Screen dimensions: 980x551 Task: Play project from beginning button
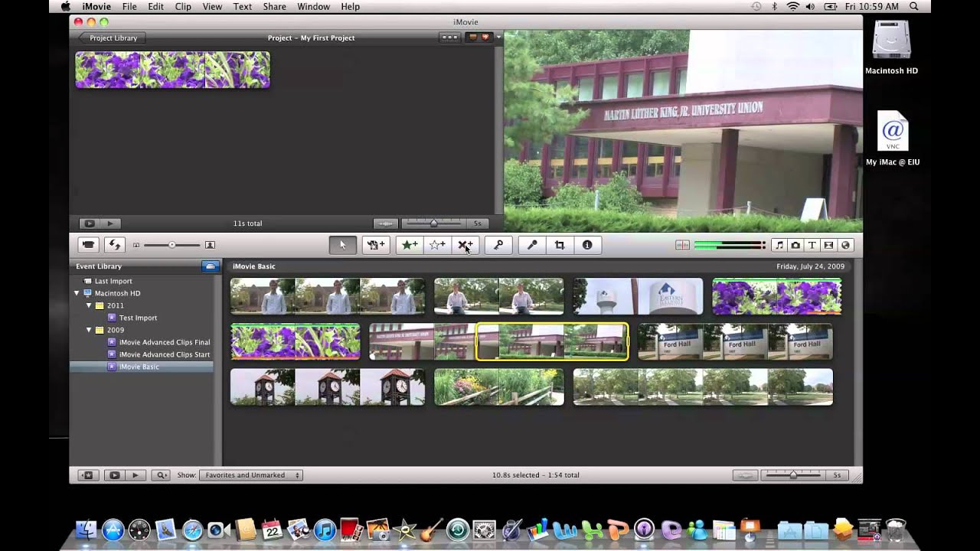pyautogui.click(x=109, y=223)
